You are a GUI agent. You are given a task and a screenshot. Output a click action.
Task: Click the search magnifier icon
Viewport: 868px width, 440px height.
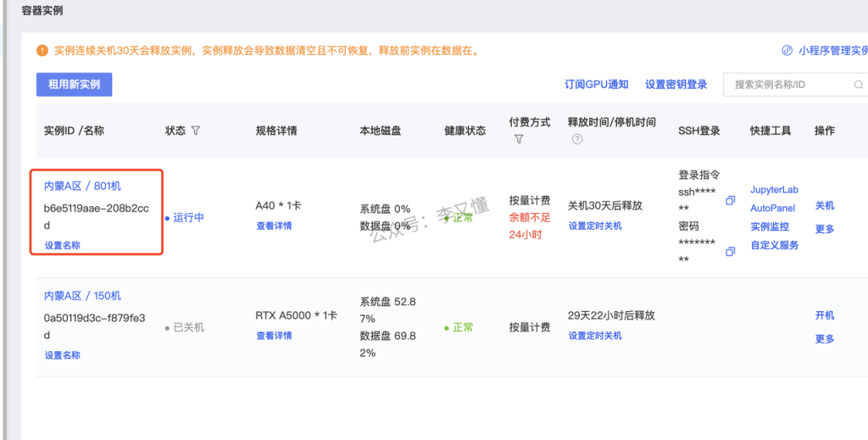pyautogui.click(x=858, y=85)
